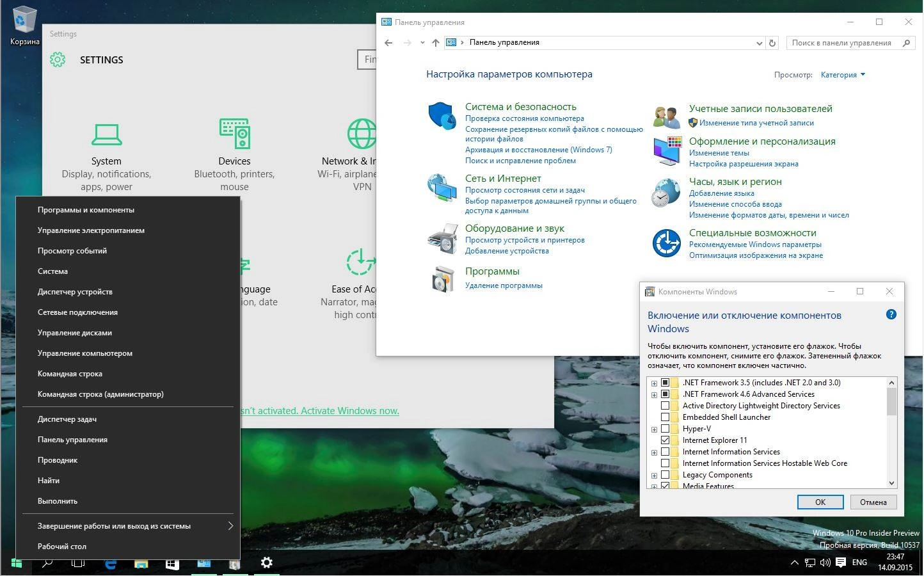Image resolution: width=924 pixels, height=576 pixels.
Task: Select Диспетчер устройств from the menu
Action: 128,292
